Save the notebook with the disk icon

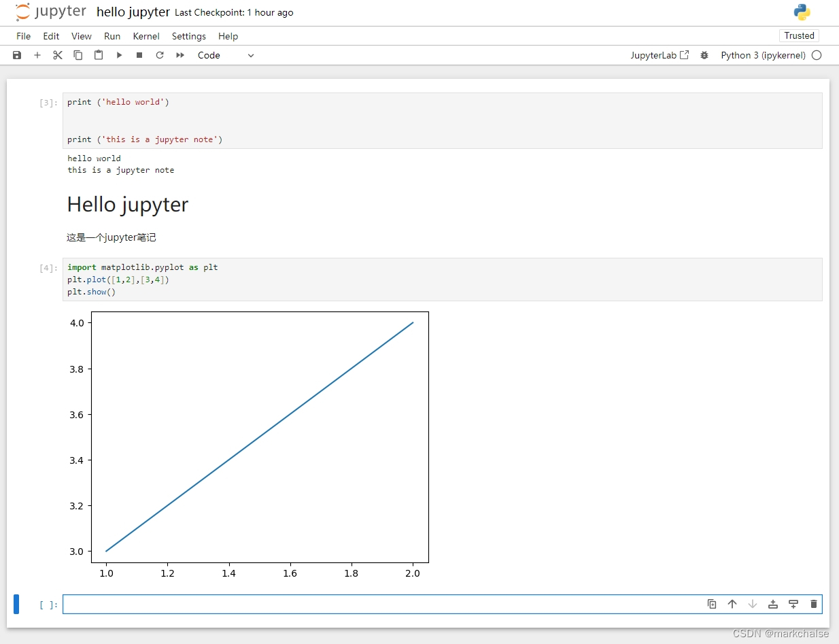point(17,55)
